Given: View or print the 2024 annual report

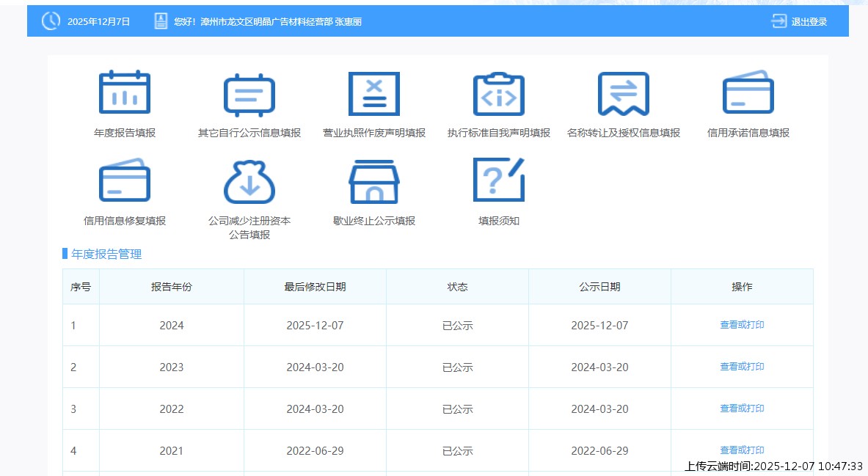Looking at the screenshot, I should [x=742, y=325].
